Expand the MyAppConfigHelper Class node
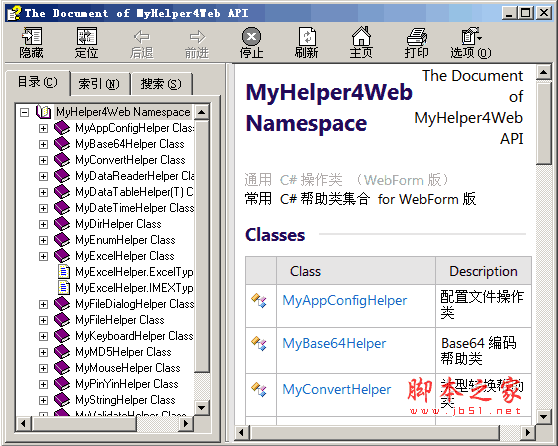 point(43,128)
